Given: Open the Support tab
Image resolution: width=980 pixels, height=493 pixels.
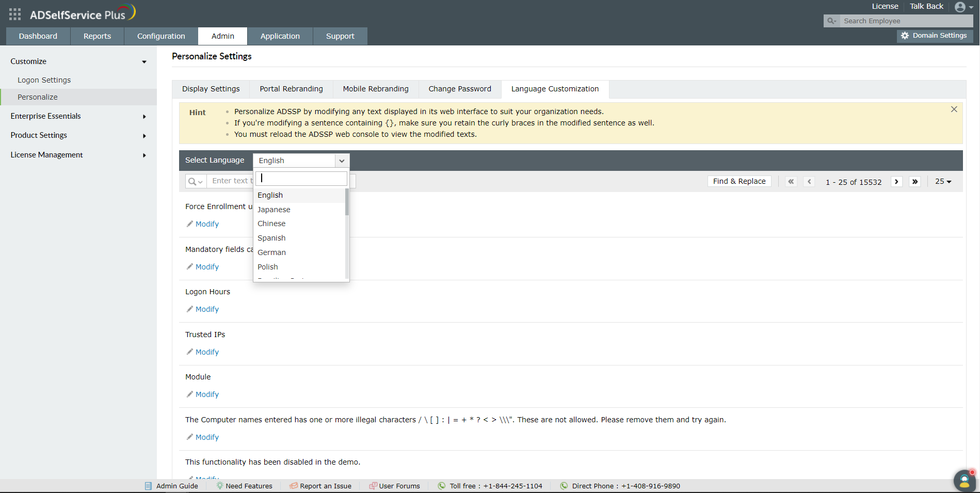Looking at the screenshot, I should (341, 36).
